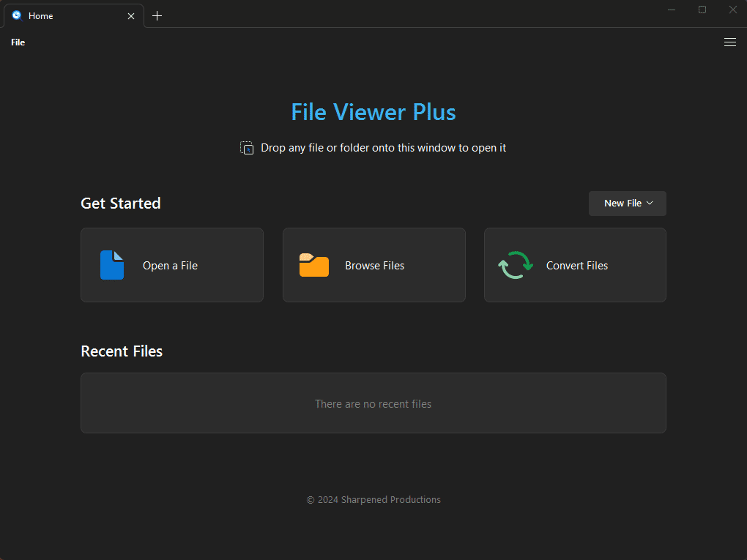
Task: Close the Home tab
Action: click(131, 16)
